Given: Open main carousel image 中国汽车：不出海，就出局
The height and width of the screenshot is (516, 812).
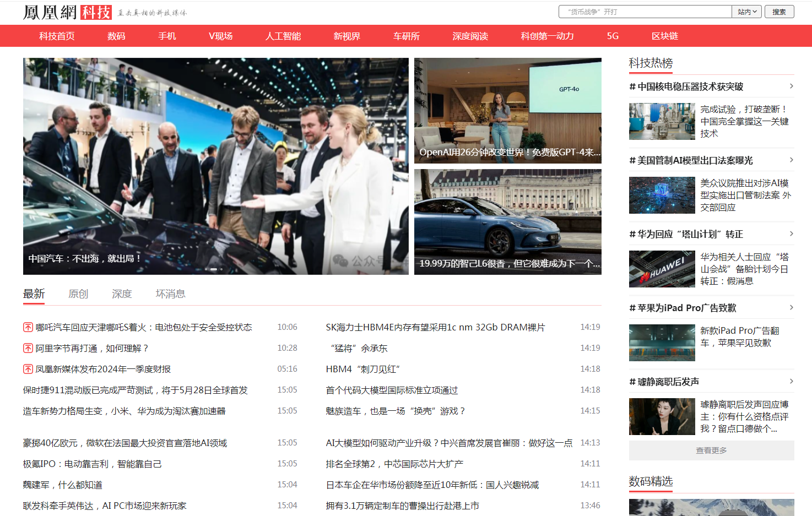Looking at the screenshot, I should point(216,166).
